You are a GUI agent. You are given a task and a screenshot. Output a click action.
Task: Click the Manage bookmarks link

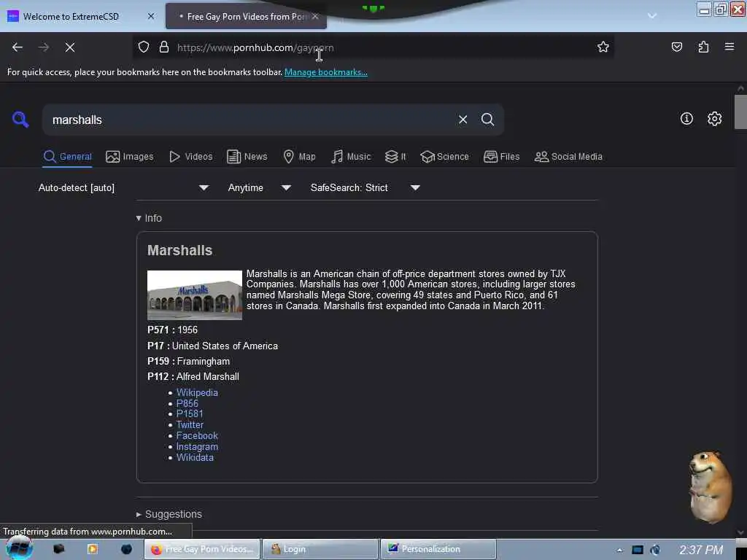(x=326, y=72)
